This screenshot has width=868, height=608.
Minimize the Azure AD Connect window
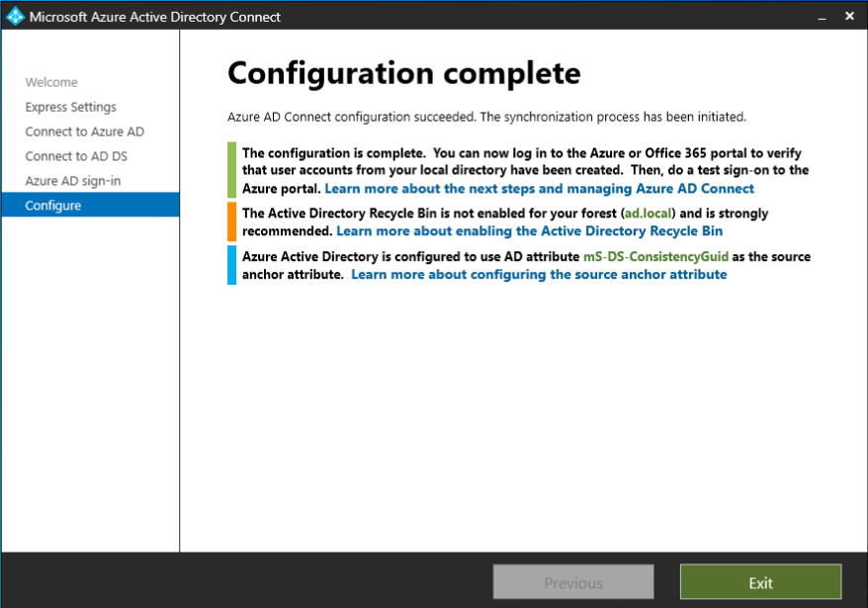(822, 16)
